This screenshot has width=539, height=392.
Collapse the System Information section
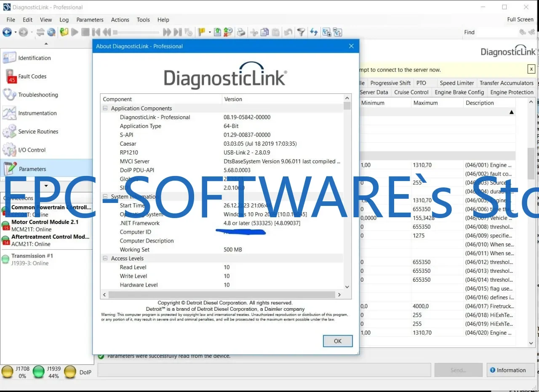(105, 197)
